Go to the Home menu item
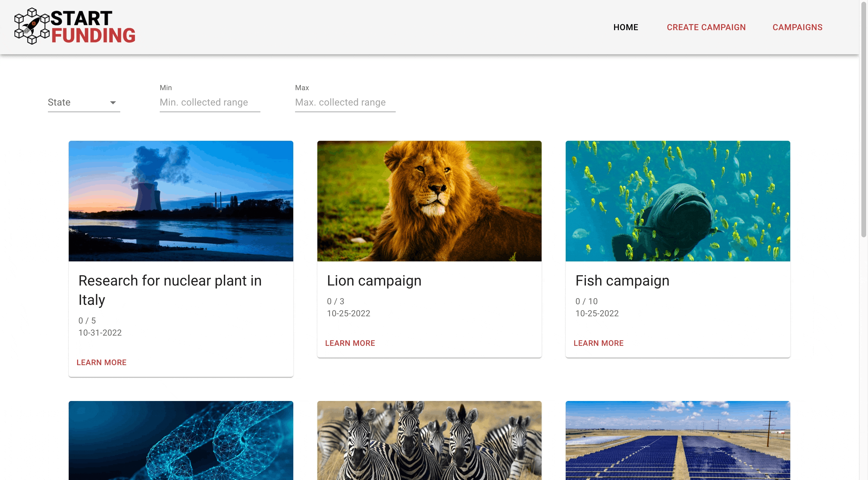This screenshot has height=480, width=868. click(x=625, y=27)
